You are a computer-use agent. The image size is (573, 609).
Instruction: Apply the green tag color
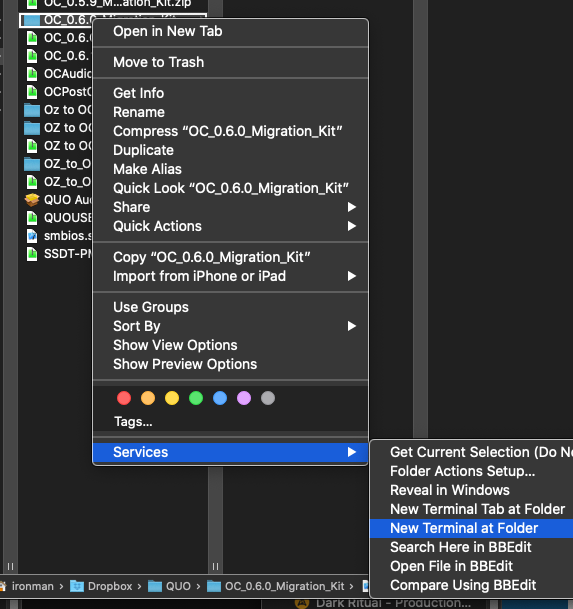[196, 398]
